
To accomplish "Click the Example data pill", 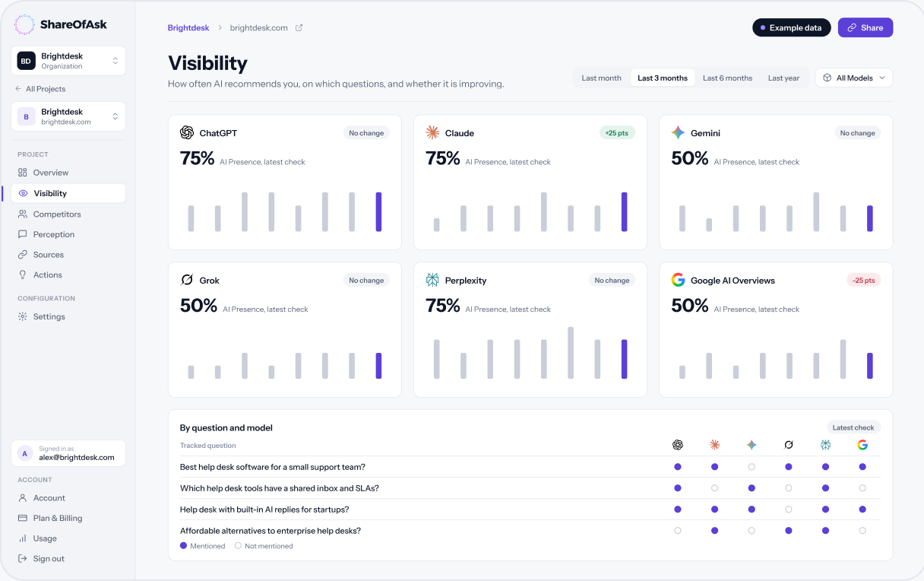I will click(x=792, y=27).
